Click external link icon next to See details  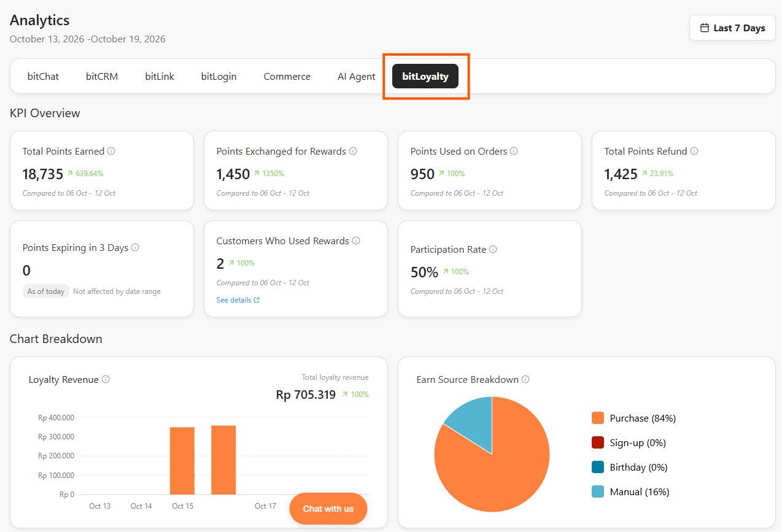tap(257, 300)
